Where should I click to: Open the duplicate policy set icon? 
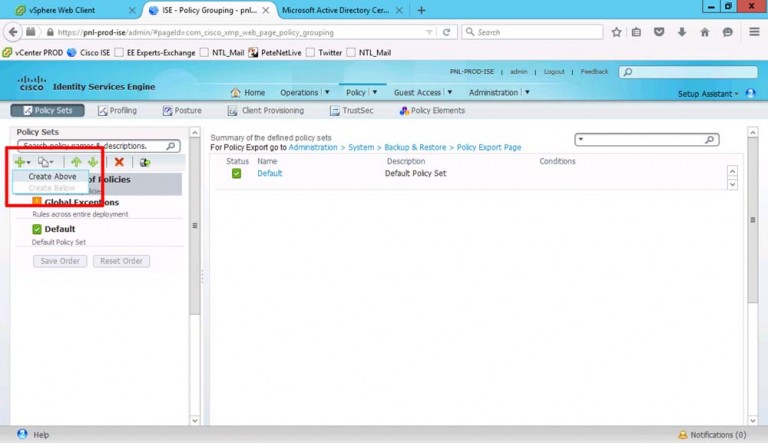[44, 162]
